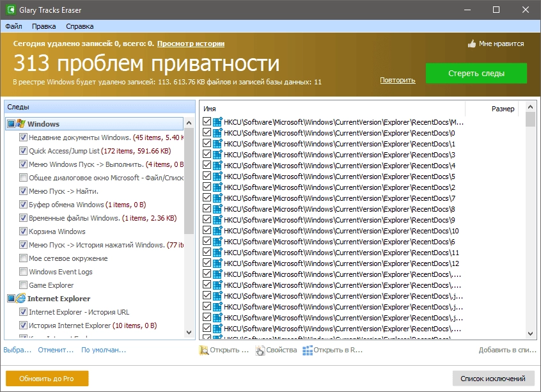
Task: Select the "Windows" group header row
Action: (x=95, y=123)
